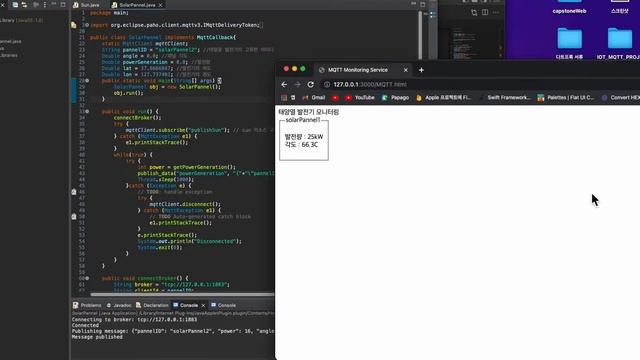
Task: Toggle Link with Editor in Package Explorer
Action: pyautogui.click(x=24, y=4)
